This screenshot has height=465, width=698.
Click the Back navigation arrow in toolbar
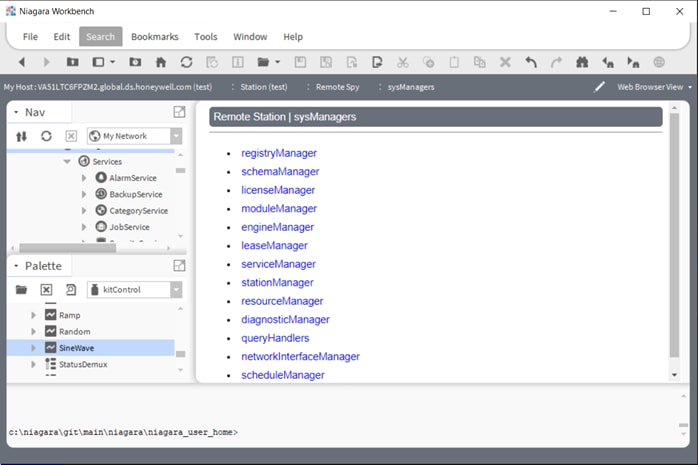click(x=21, y=62)
